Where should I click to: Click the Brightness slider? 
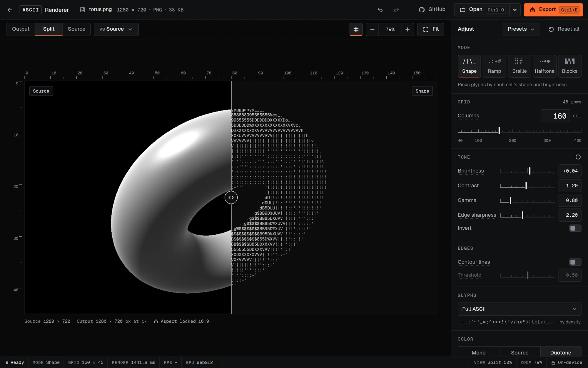pos(527,171)
